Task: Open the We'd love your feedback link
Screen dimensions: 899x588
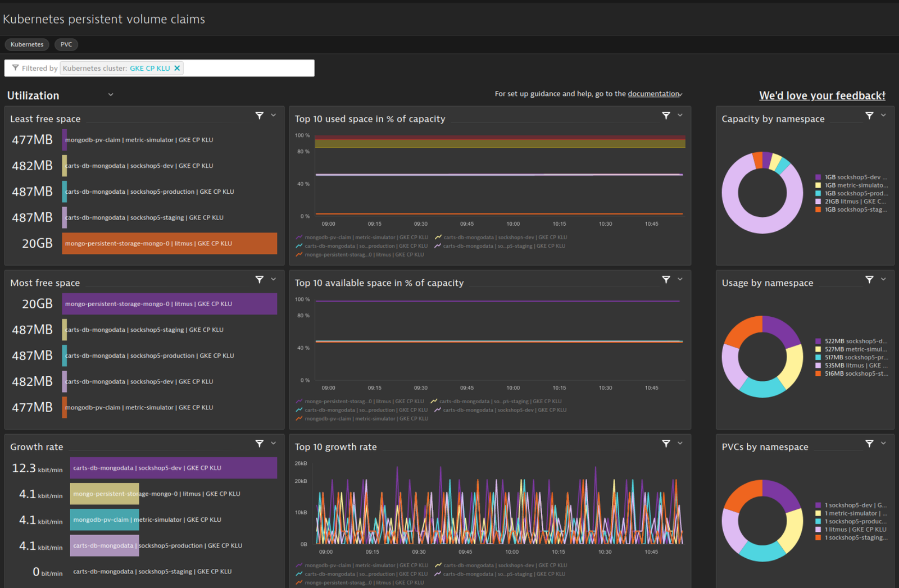Action: (x=822, y=95)
